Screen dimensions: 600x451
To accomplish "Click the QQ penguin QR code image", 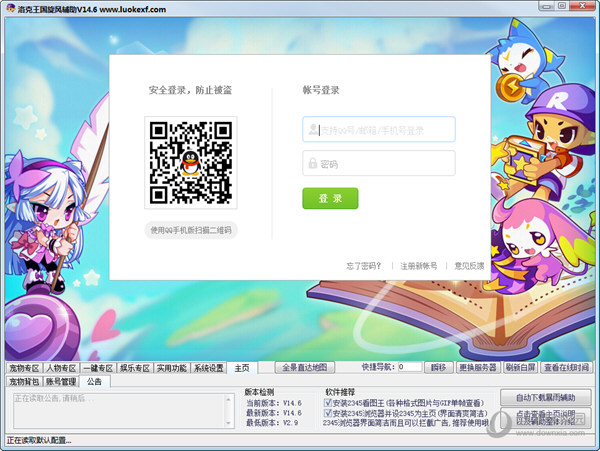I will tap(191, 163).
